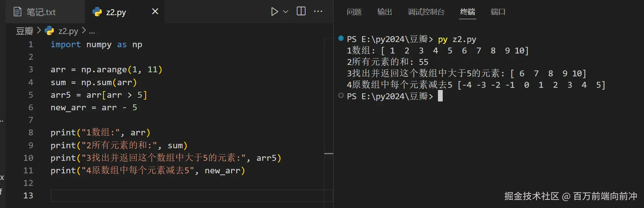Click line number 10 in gutter
The image size is (644, 208).
click(x=28, y=158)
